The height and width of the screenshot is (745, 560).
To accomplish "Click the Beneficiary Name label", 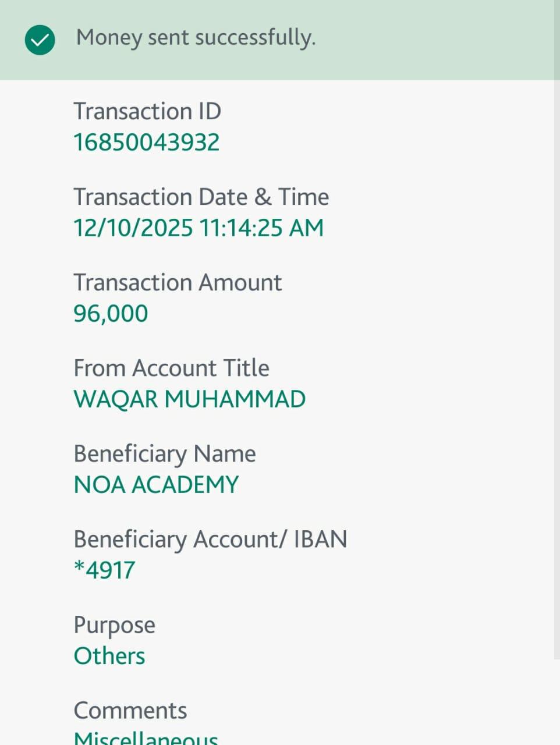I will click(165, 453).
